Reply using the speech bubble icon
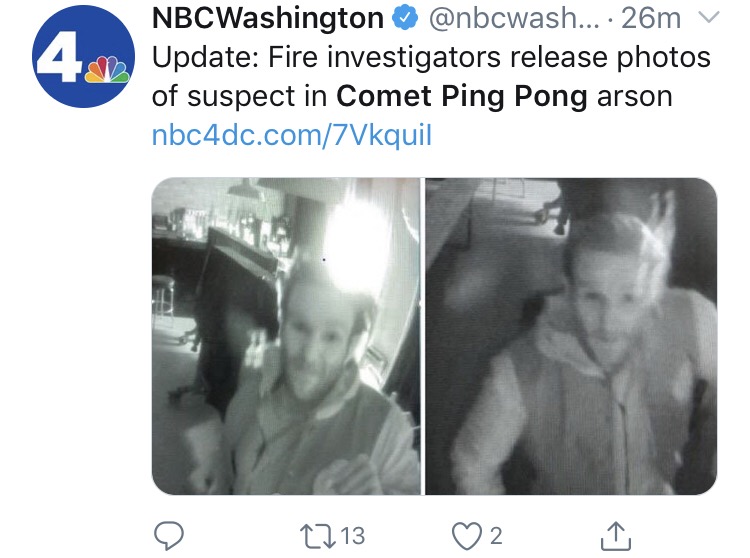The width and height of the screenshot is (750, 558). [x=168, y=536]
